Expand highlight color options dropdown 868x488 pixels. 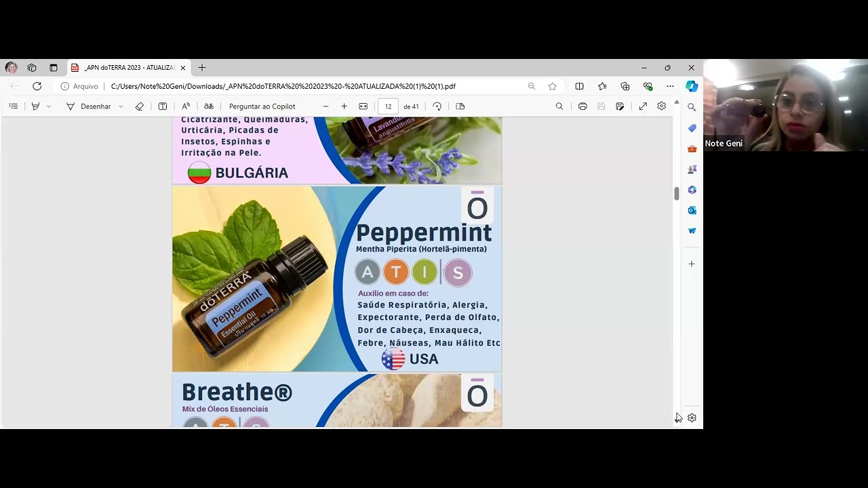[x=49, y=106]
